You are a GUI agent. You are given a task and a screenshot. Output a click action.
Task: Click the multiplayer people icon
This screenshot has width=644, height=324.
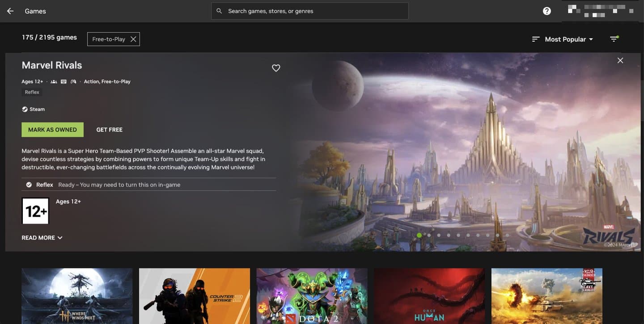tap(54, 82)
